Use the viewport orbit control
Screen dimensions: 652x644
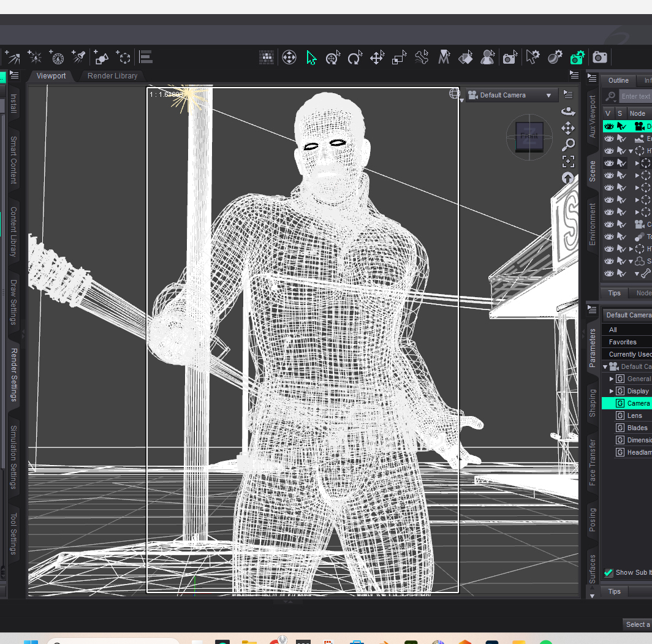(x=568, y=112)
